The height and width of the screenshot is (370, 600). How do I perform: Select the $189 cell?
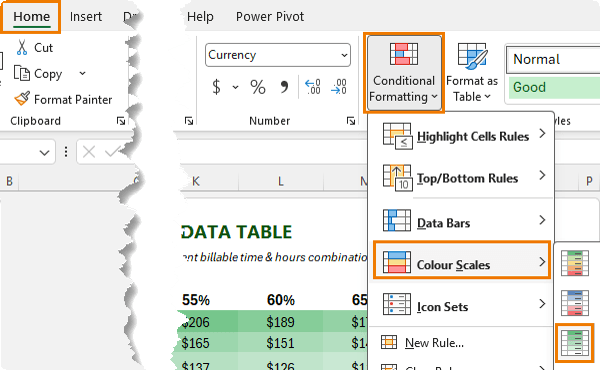[280, 322]
